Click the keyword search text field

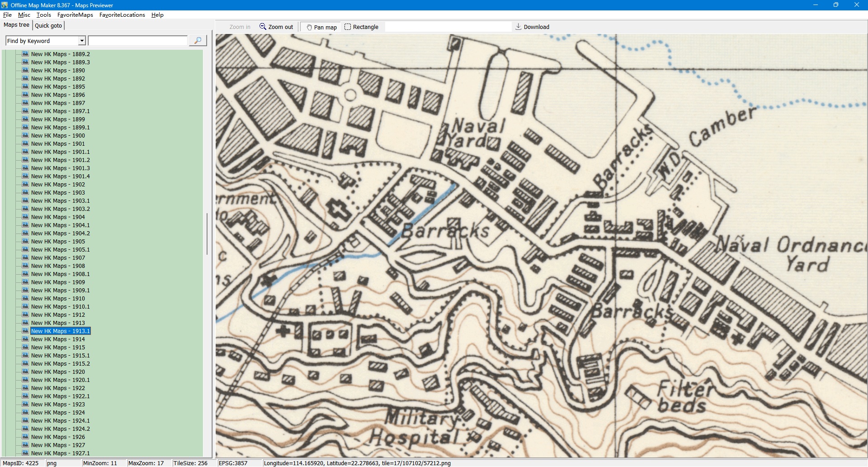coord(137,41)
